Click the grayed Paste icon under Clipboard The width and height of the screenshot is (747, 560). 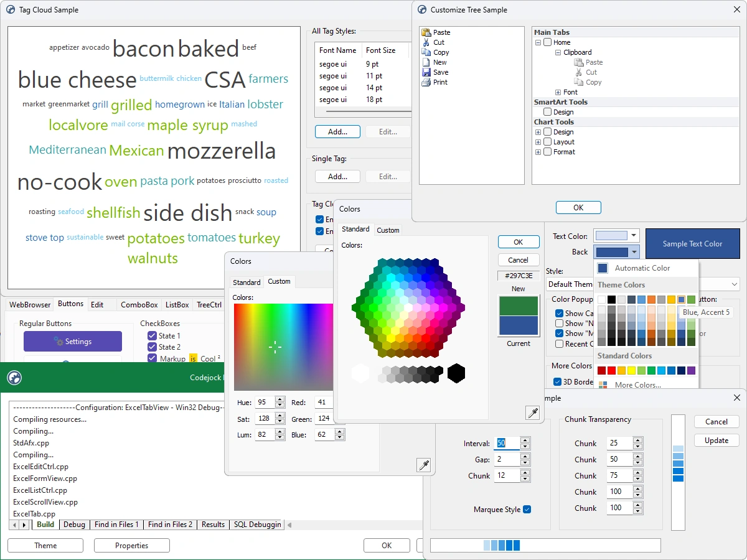[x=579, y=62]
